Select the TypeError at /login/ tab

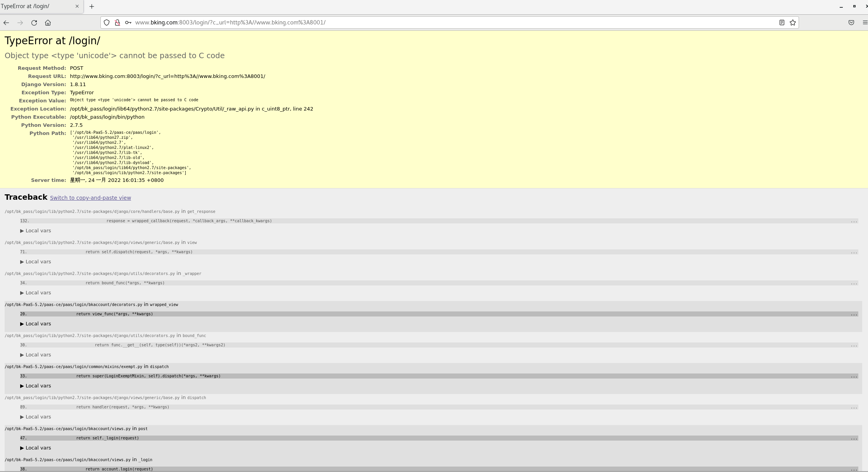(x=35, y=6)
